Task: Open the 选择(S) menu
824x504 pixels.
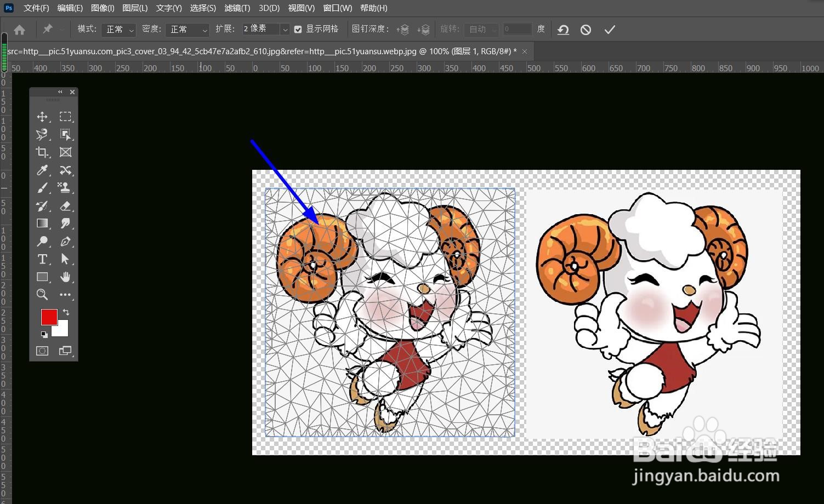Action: (x=203, y=8)
